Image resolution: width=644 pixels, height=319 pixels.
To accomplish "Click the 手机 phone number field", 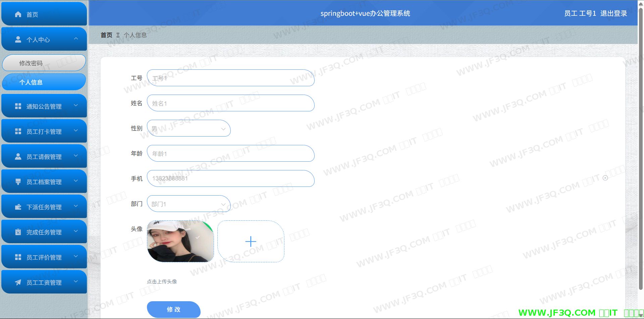I will [230, 178].
